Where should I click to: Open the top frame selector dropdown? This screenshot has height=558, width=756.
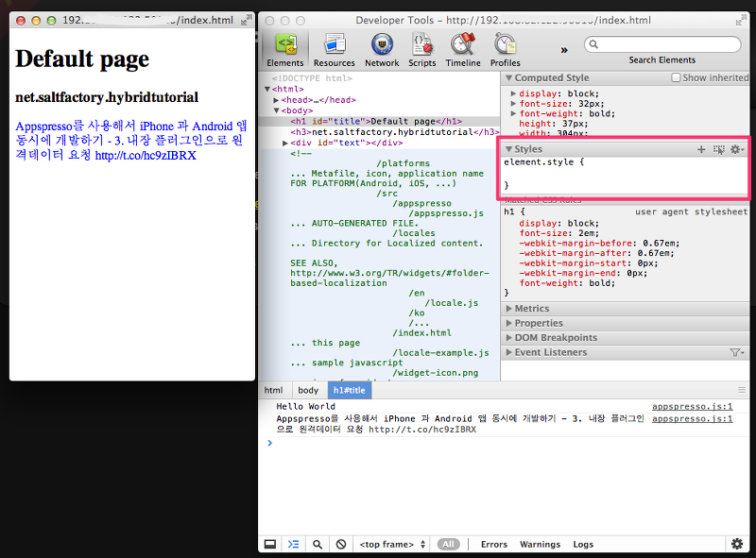pyautogui.click(x=392, y=544)
